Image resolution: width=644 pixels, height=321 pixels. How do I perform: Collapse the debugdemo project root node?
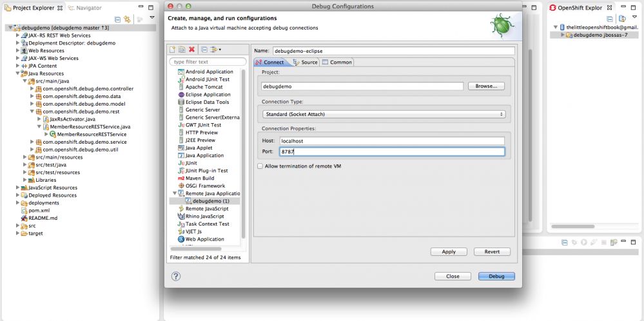click(10, 28)
